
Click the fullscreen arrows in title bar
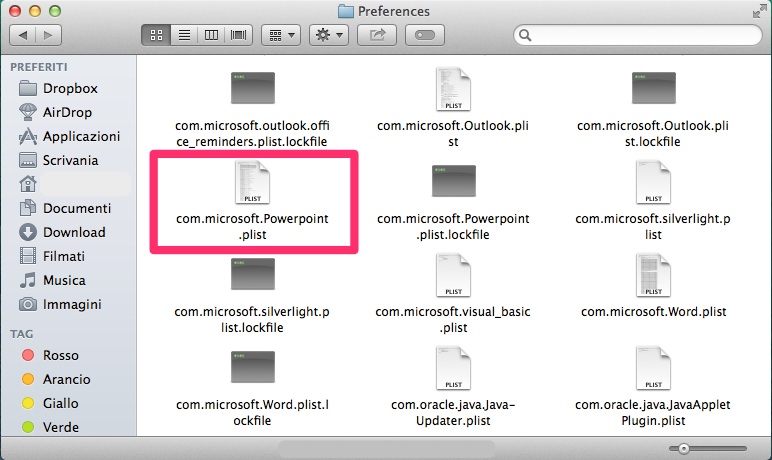coord(760,11)
